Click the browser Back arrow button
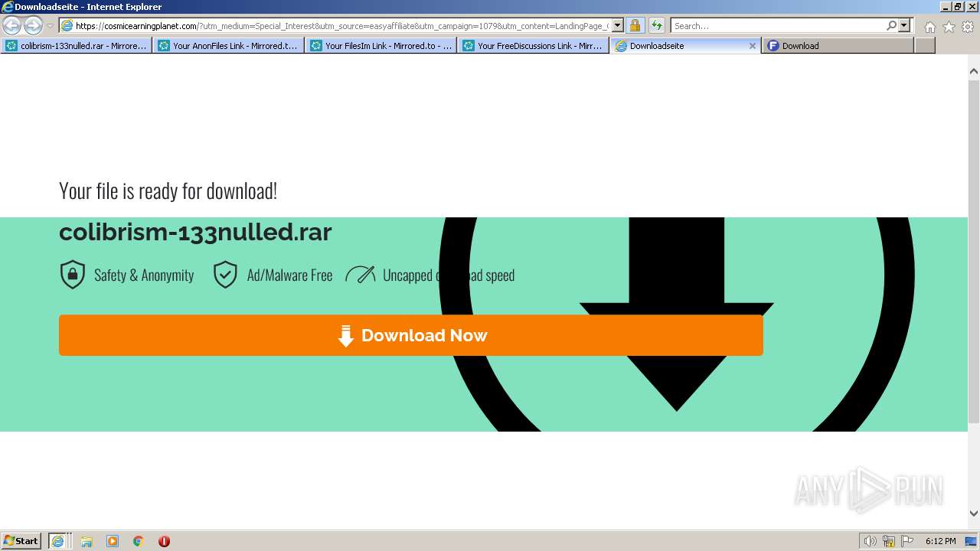980x551 pixels. pos(12,25)
